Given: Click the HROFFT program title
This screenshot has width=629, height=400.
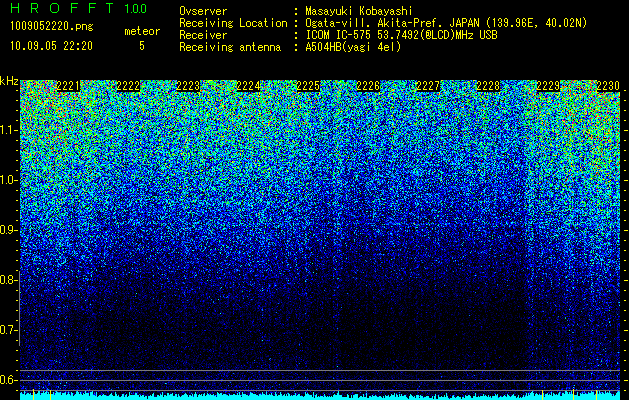Looking at the screenshot, I should 62,8.
